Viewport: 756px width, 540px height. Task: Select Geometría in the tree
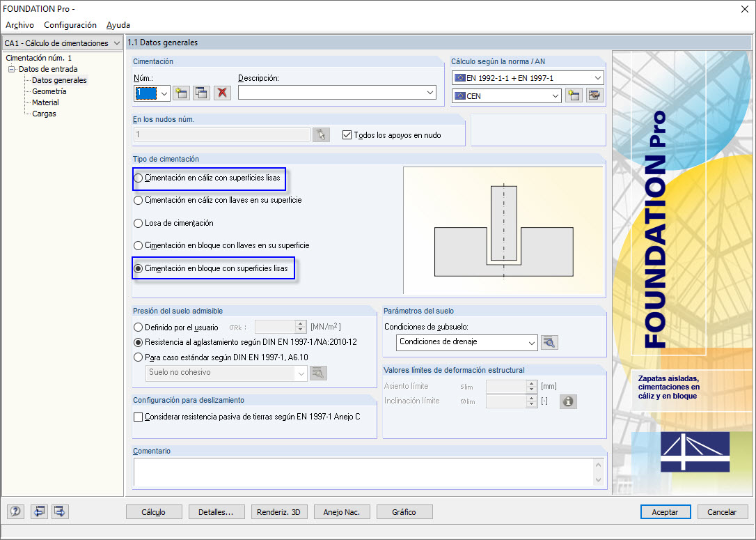coord(49,91)
